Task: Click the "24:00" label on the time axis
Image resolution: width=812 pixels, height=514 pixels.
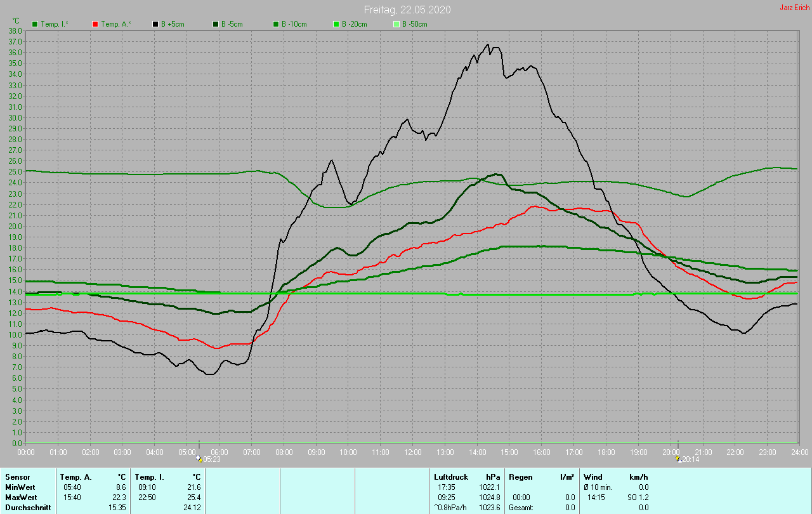Action: (x=799, y=452)
